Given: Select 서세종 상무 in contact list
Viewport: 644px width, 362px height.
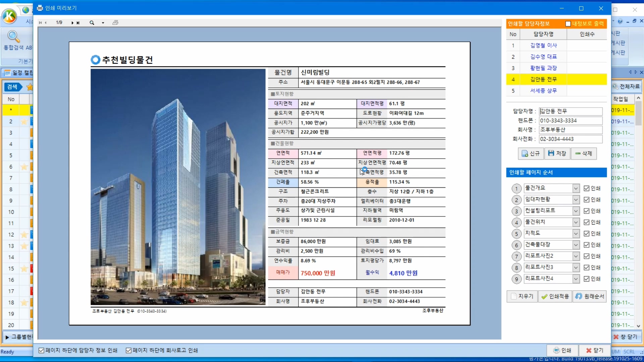Looking at the screenshot, I should (543, 90).
